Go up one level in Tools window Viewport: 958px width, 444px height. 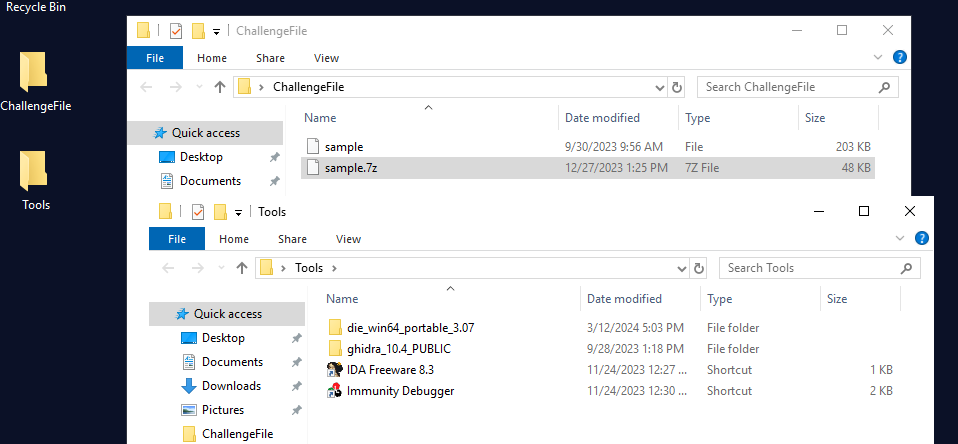tap(241, 268)
